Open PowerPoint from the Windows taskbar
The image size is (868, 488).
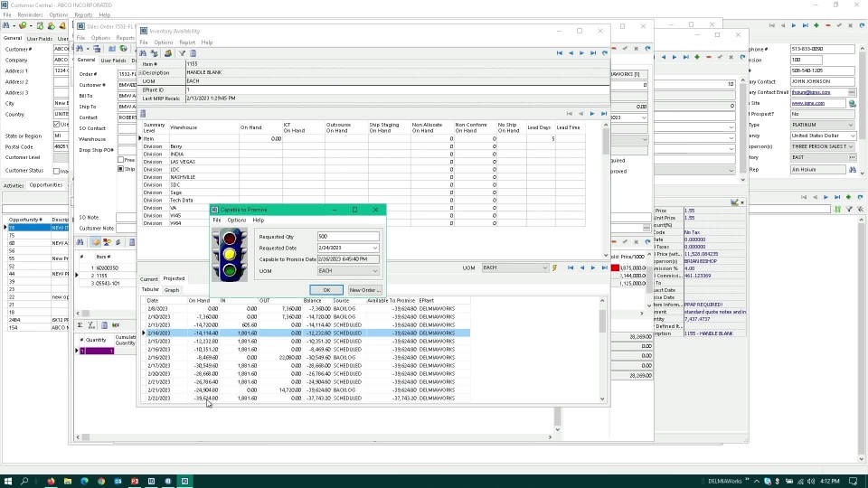(135, 482)
